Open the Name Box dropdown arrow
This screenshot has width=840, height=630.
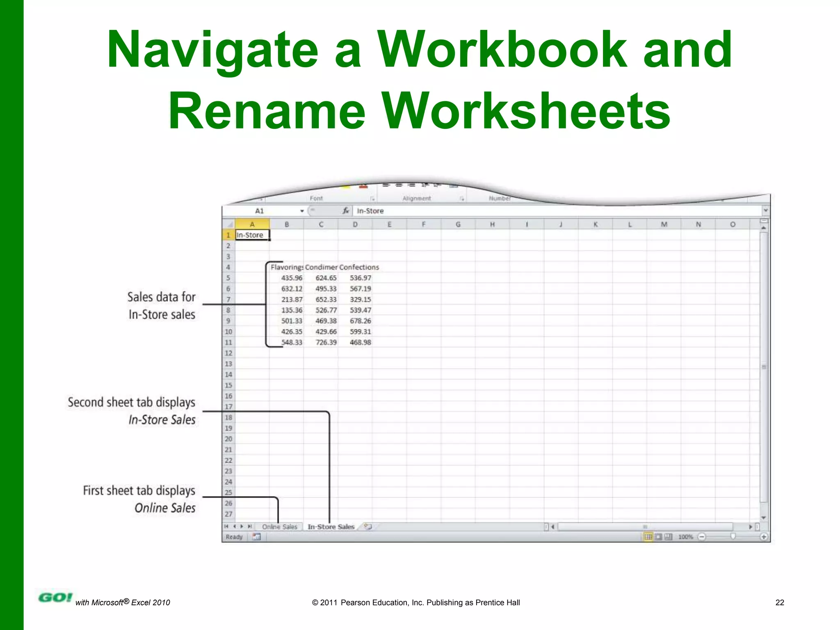click(302, 211)
